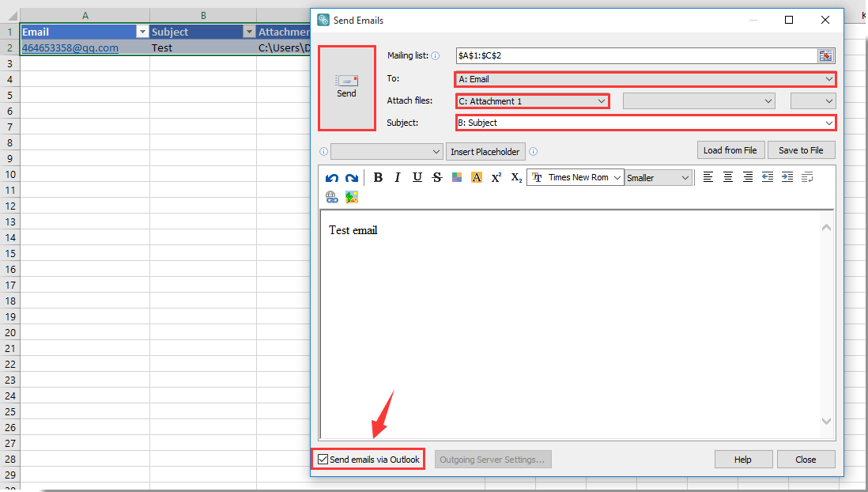Enable Send emails via Outlook
Image resolution: width=868 pixels, height=492 pixels.
(x=322, y=459)
